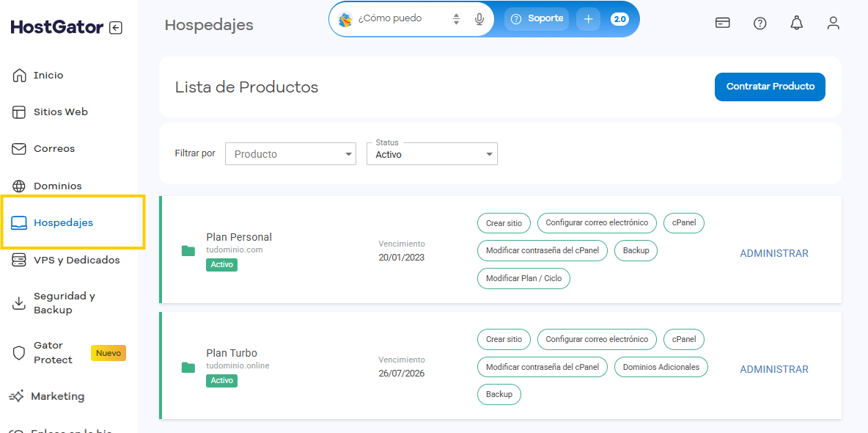868x433 pixels.
Task: Click the expiry date 26/07/2026
Action: (x=401, y=373)
